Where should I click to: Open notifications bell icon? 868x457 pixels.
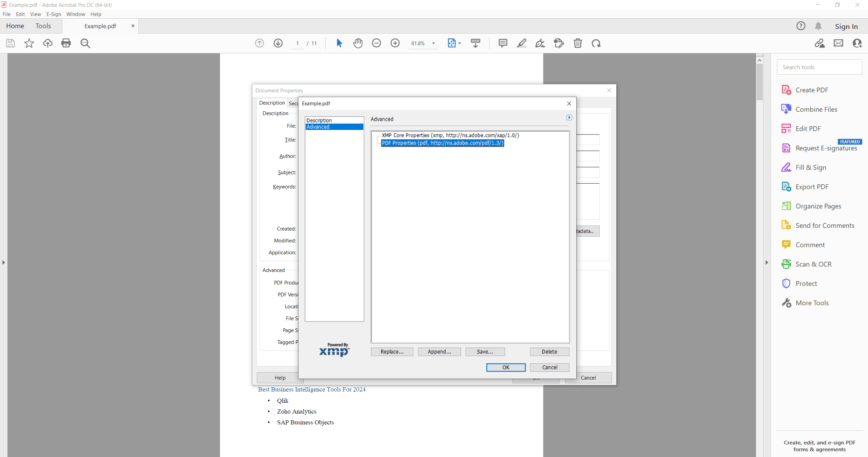coord(818,26)
